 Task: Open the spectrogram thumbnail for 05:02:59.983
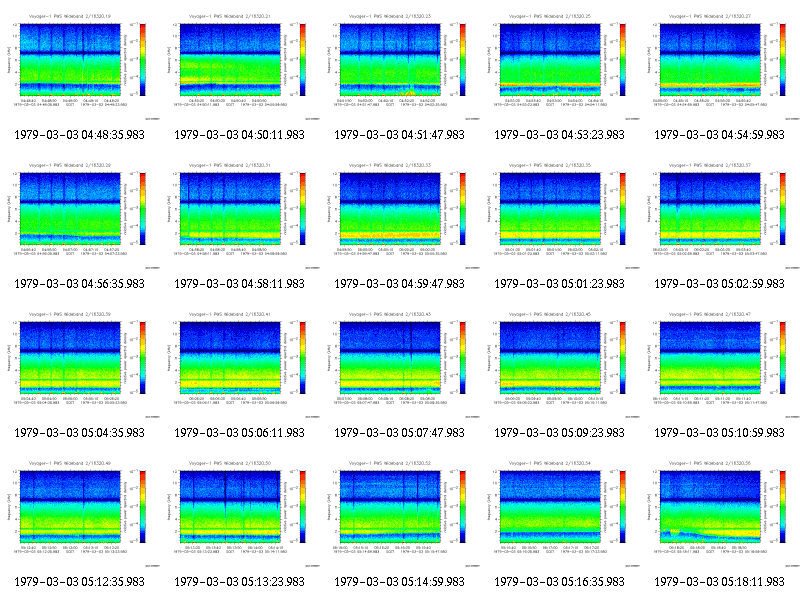[x=720, y=215]
